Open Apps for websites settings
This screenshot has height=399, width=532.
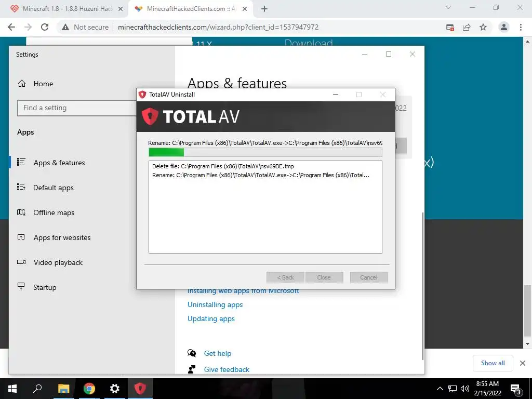(62, 237)
